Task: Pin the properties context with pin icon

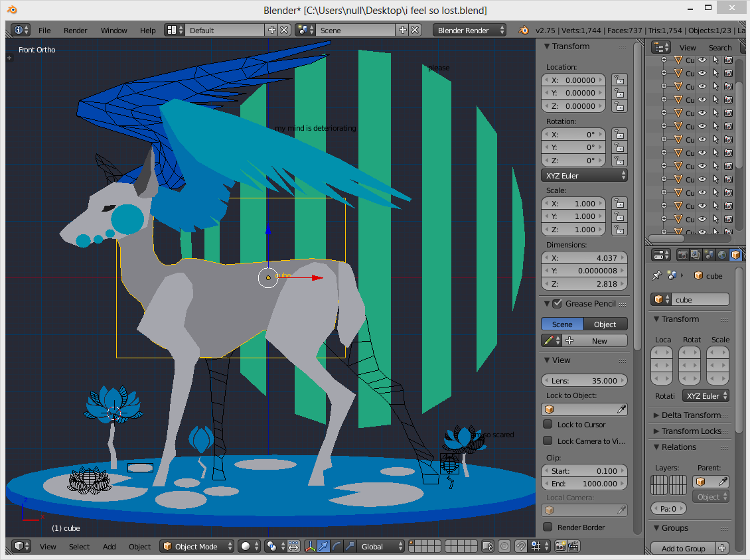Action: (x=656, y=276)
